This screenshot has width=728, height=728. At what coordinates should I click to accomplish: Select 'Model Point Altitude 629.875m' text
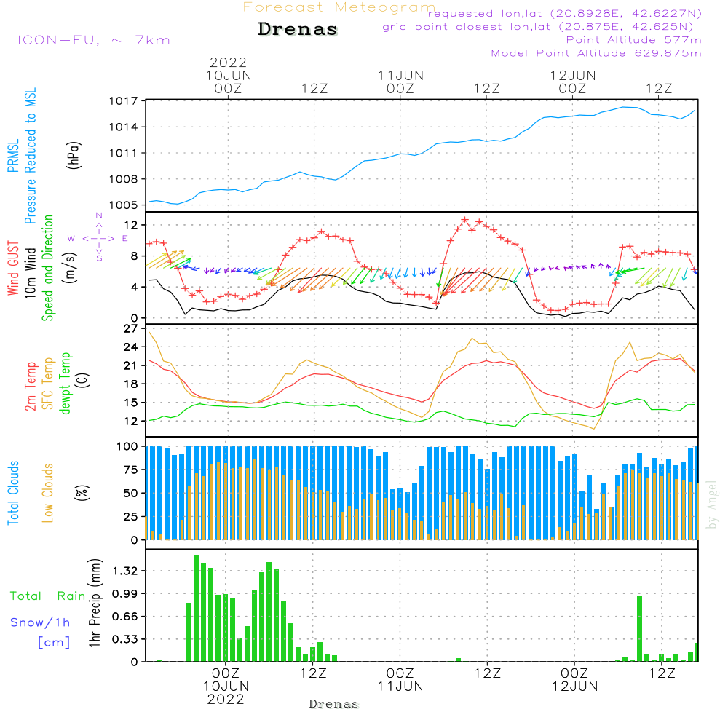(596, 53)
